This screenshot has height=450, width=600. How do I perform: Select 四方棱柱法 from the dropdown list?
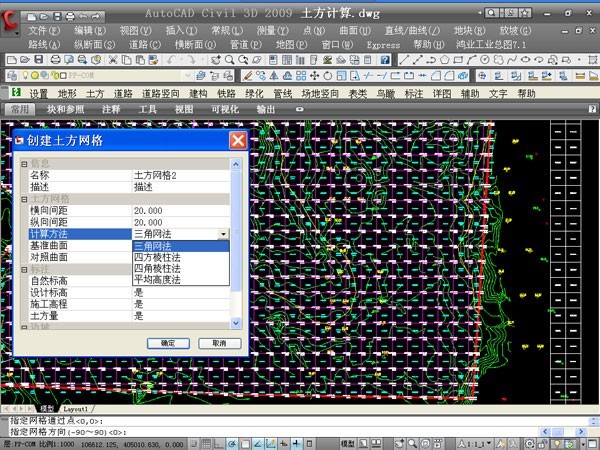157,257
